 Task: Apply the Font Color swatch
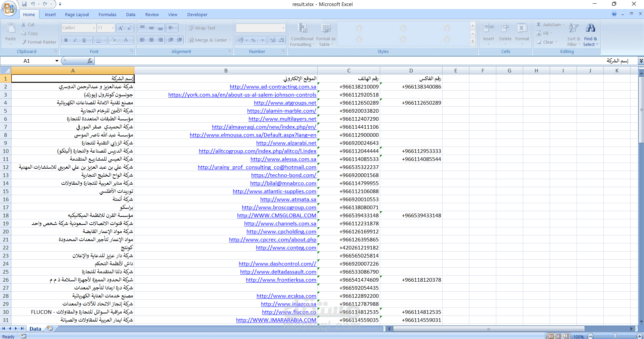pos(126,40)
